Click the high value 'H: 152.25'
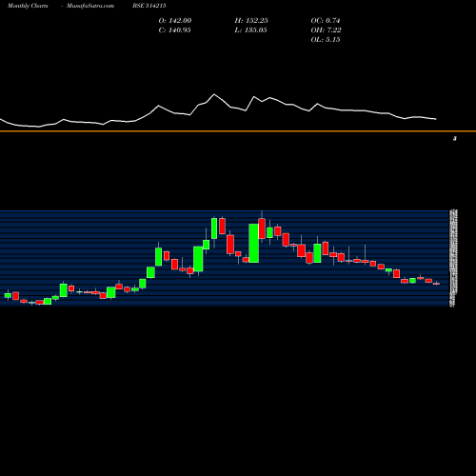 pyautogui.click(x=251, y=21)
